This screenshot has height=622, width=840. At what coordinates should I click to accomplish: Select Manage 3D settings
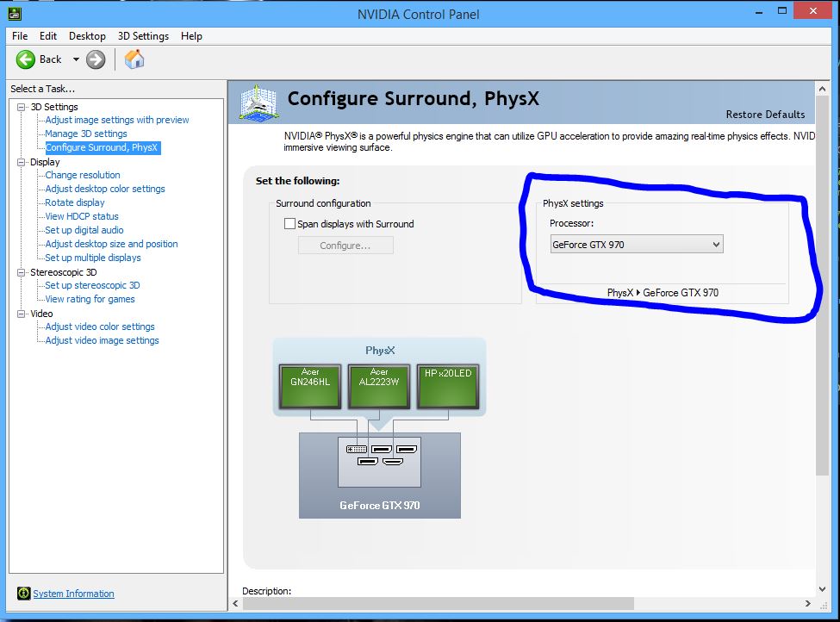click(85, 134)
